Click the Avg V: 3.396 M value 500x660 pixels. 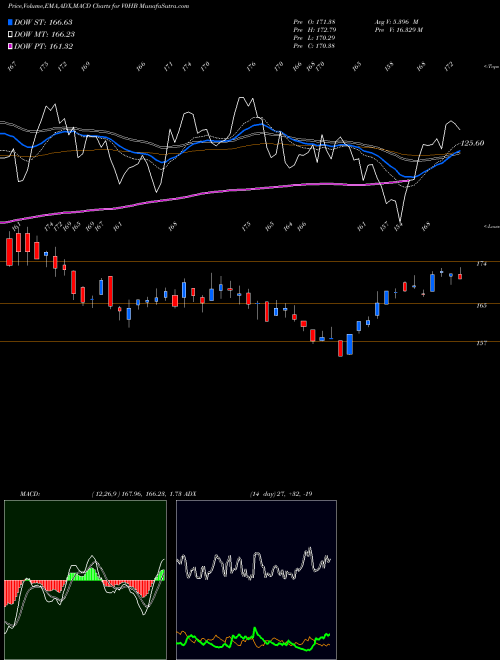click(396, 22)
